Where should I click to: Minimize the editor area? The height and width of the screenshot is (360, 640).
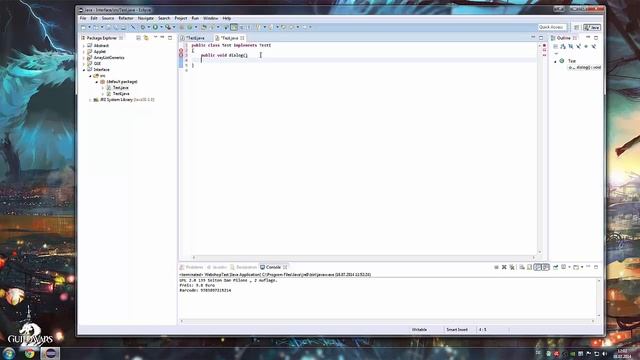point(533,38)
